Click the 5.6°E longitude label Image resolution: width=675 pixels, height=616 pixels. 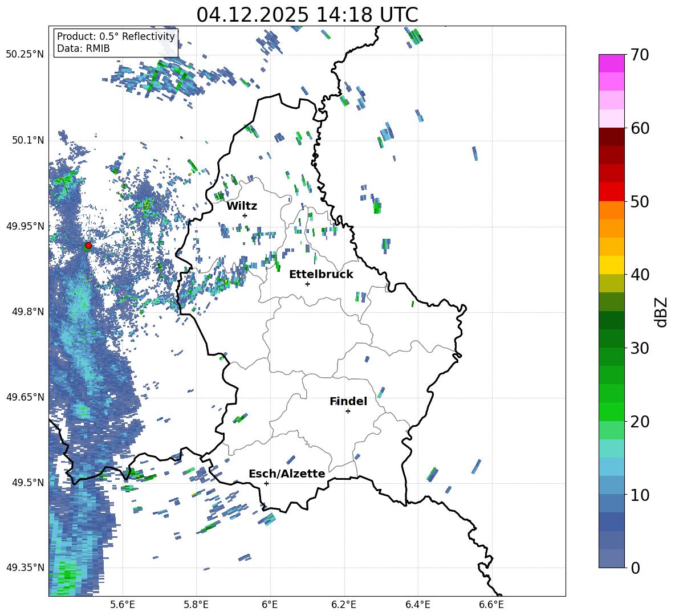(x=123, y=605)
